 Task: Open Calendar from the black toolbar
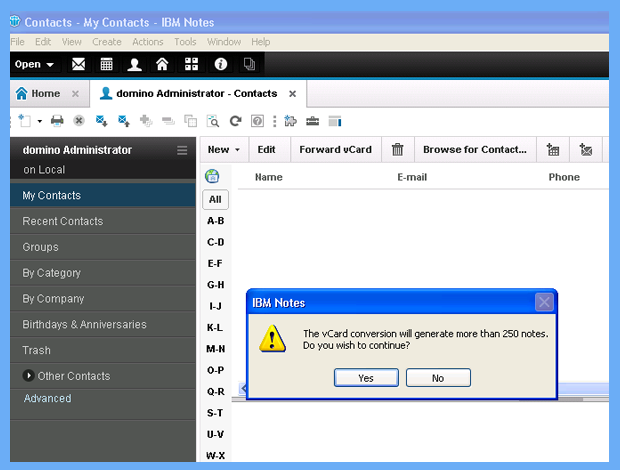click(106, 64)
